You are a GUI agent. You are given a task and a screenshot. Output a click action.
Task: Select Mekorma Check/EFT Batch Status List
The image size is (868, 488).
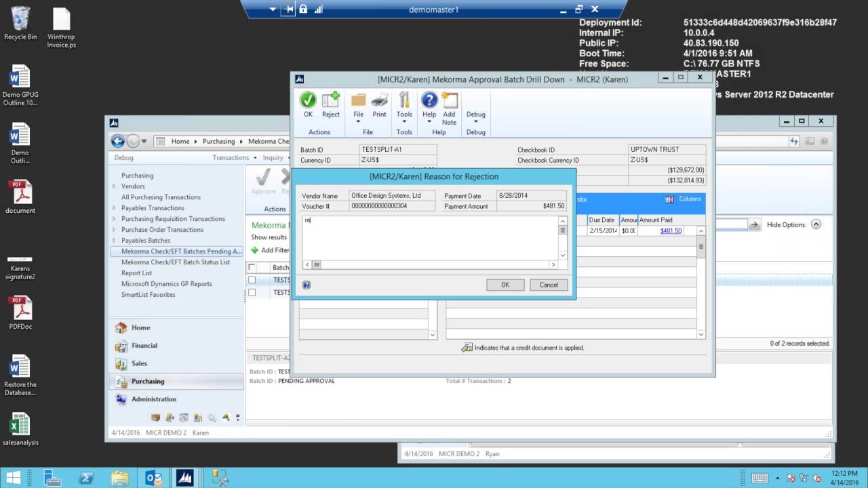click(176, 262)
